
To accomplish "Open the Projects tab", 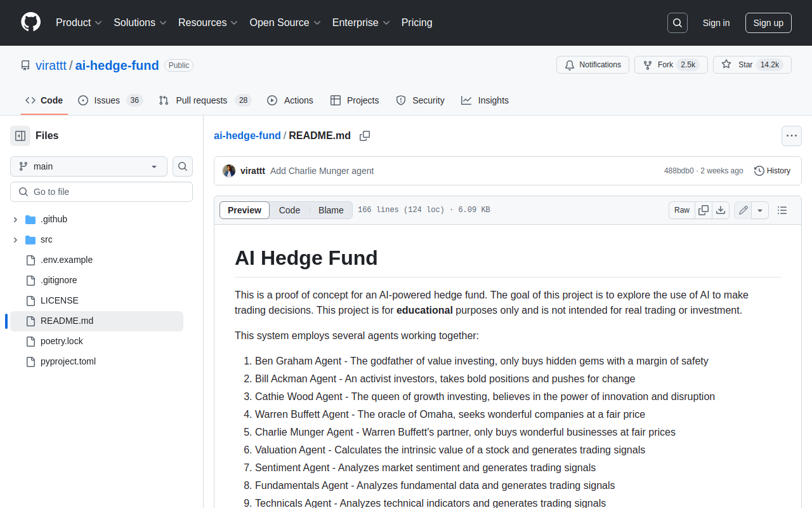I will click(355, 100).
